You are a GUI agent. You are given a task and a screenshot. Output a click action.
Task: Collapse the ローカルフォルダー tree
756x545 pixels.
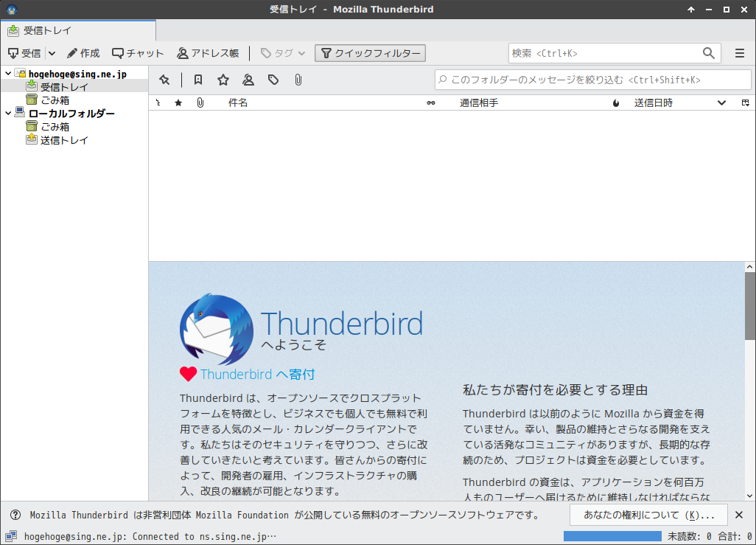pos(8,114)
